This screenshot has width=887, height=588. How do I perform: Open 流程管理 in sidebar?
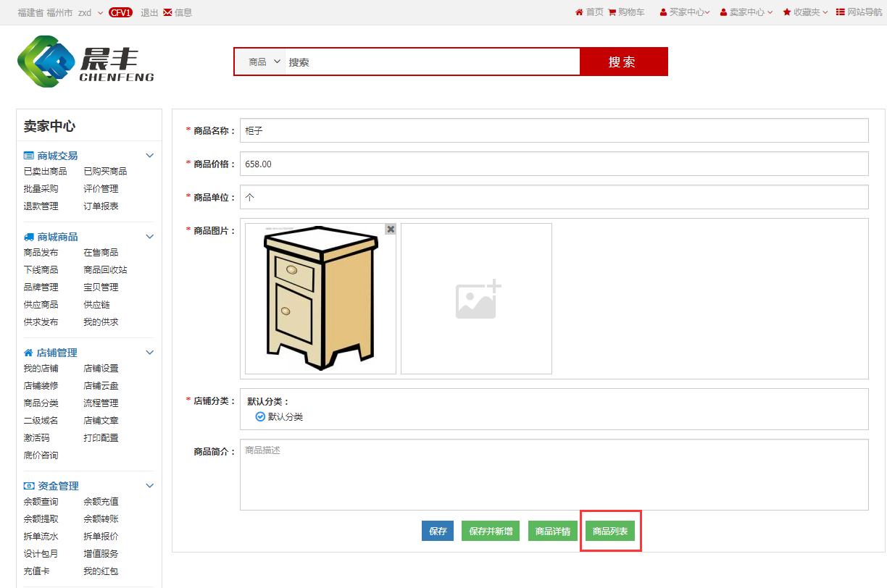tap(101, 403)
